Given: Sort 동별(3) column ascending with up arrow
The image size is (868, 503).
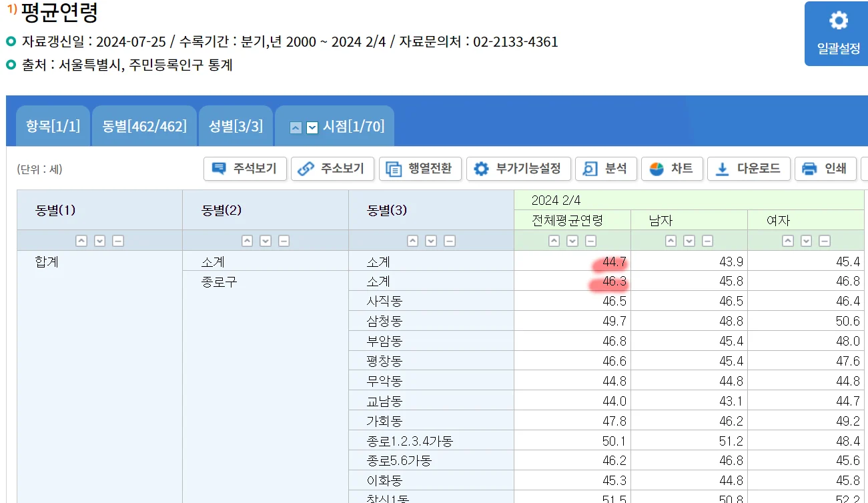Looking at the screenshot, I should point(413,241).
